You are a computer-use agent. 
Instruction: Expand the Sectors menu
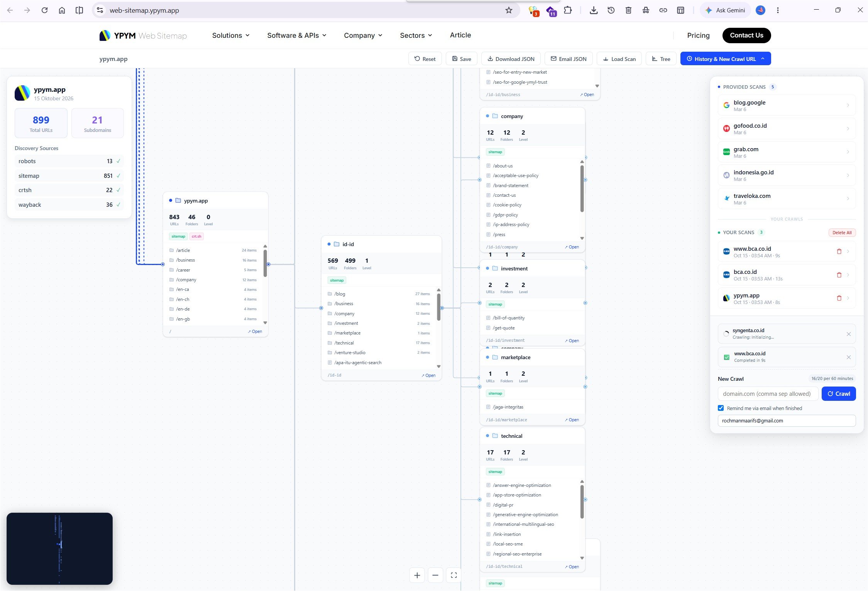416,35
